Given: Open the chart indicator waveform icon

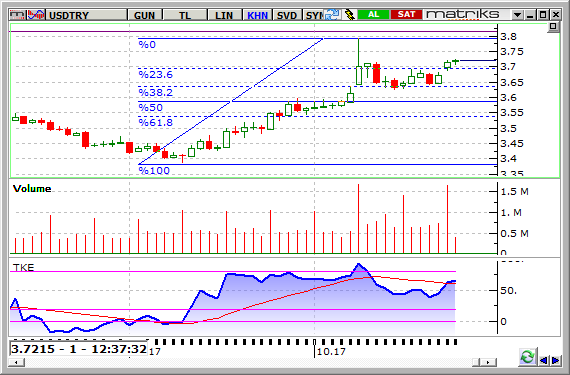Looking at the screenshot, I should point(36,15).
